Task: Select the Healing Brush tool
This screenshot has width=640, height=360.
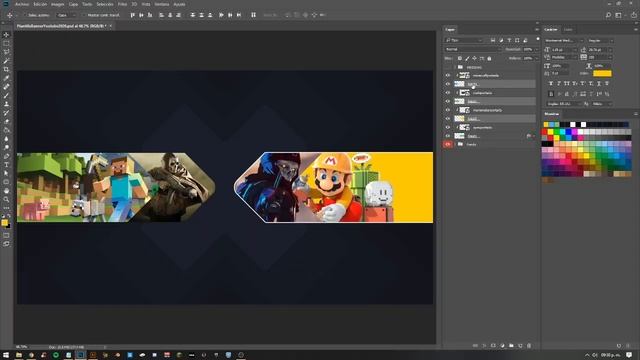Action: pyautogui.click(x=6, y=87)
